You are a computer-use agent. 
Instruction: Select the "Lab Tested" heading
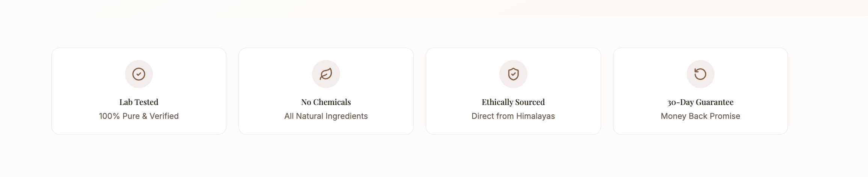139,102
